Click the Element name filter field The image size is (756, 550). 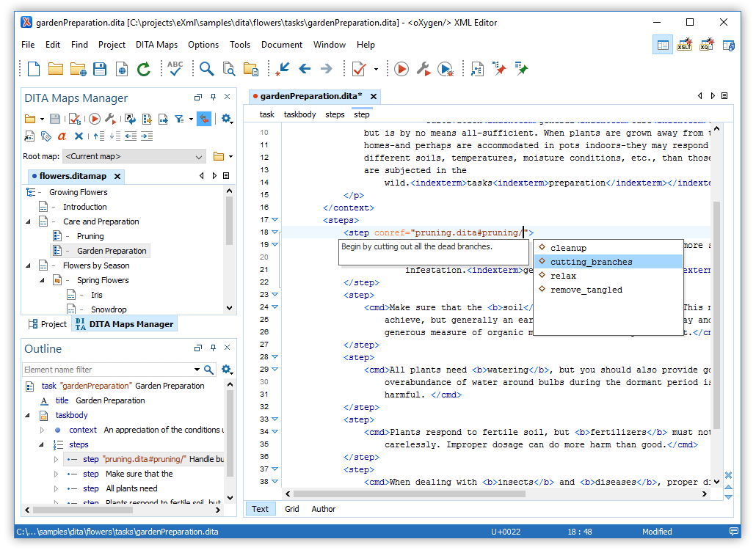107,370
